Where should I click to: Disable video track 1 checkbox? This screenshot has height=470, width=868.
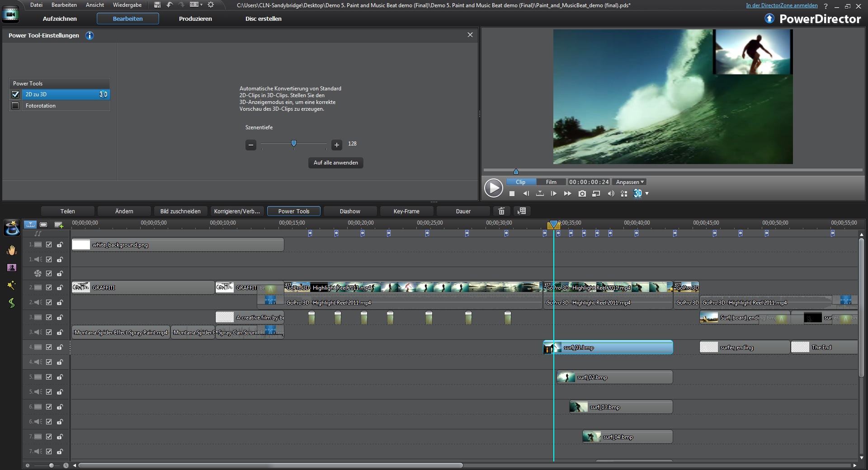pos(49,244)
